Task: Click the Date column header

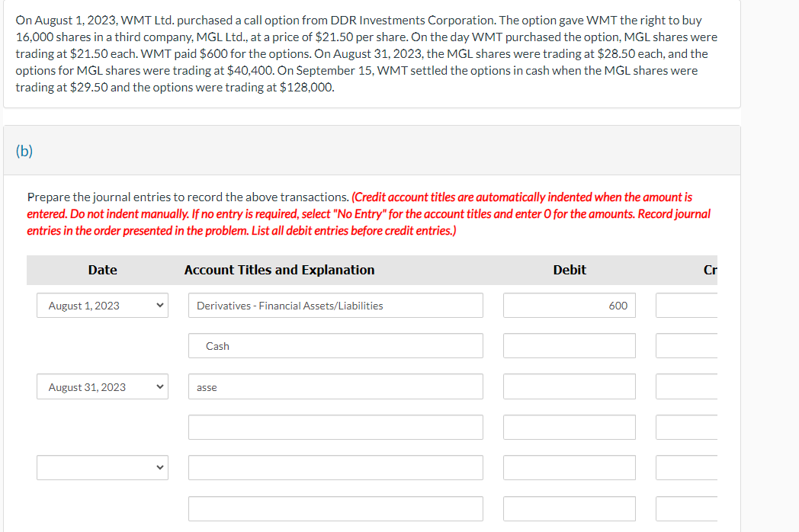Action: click(x=102, y=270)
